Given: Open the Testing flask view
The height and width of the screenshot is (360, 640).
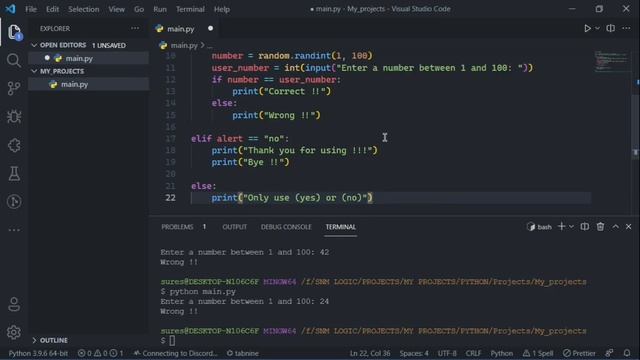Looking at the screenshot, I should coord(14,173).
